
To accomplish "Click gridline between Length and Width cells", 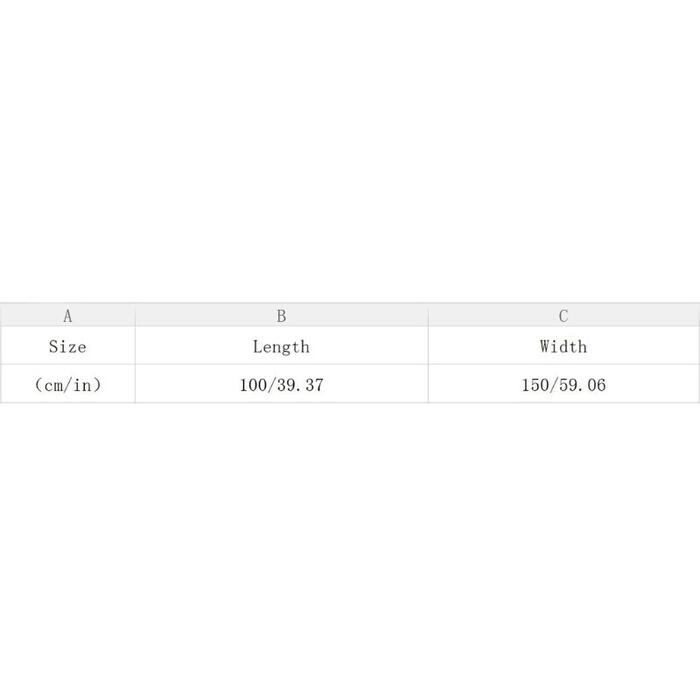I will pos(428,347).
